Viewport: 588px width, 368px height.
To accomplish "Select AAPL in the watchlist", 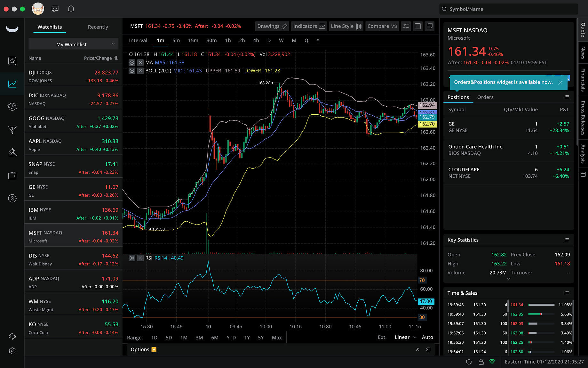I will (73, 145).
